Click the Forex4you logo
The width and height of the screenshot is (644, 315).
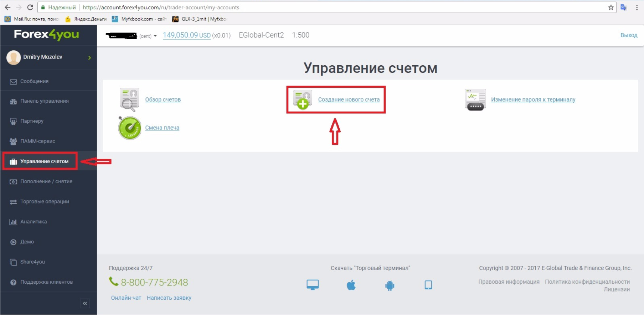[47, 35]
